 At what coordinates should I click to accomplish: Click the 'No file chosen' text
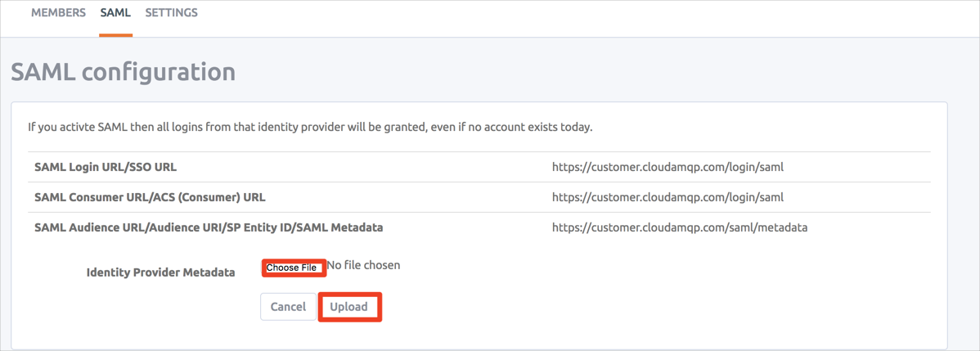coord(363,265)
